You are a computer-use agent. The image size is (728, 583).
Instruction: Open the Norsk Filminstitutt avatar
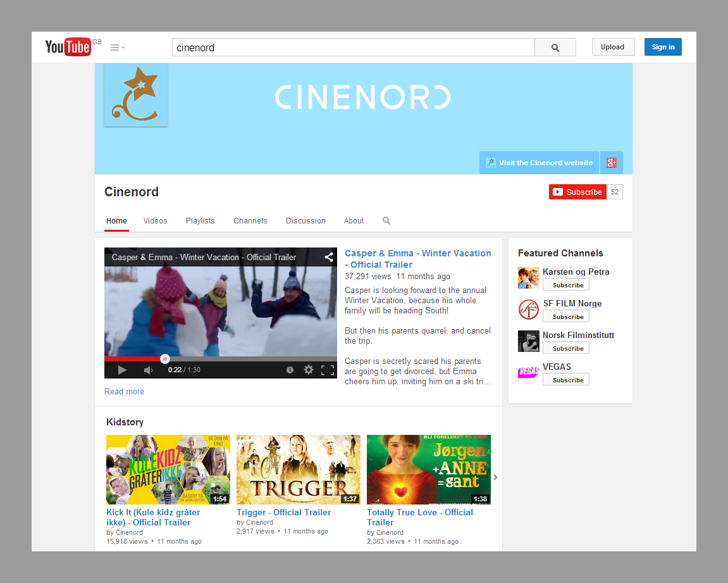click(x=528, y=341)
